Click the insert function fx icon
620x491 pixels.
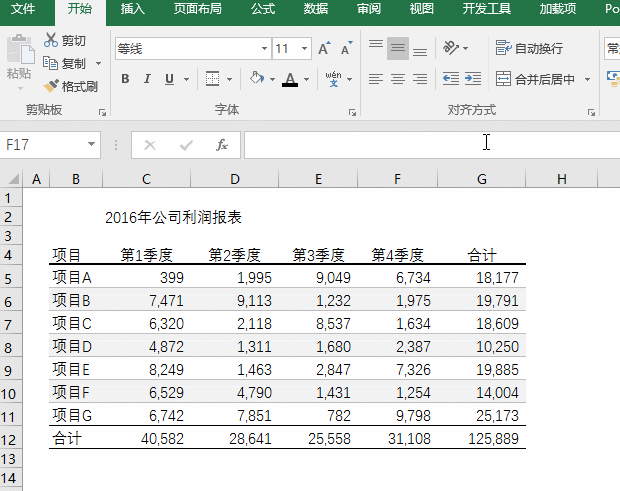click(x=222, y=145)
